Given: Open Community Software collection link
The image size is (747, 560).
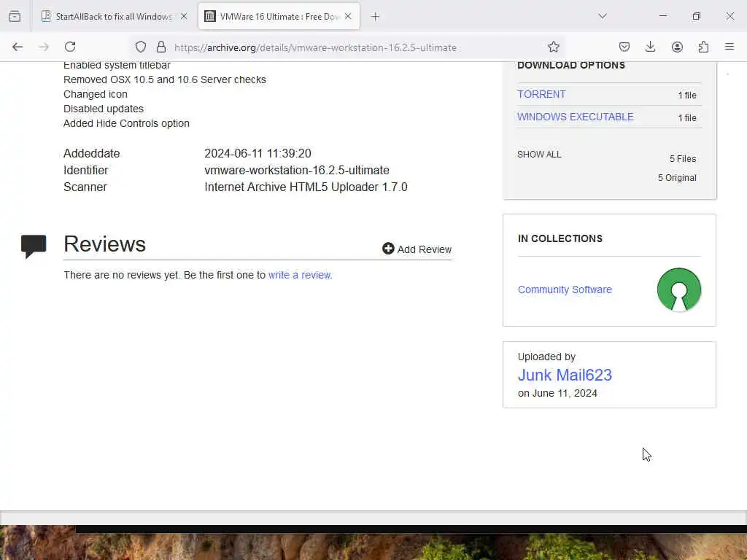Looking at the screenshot, I should [x=565, y=289].
